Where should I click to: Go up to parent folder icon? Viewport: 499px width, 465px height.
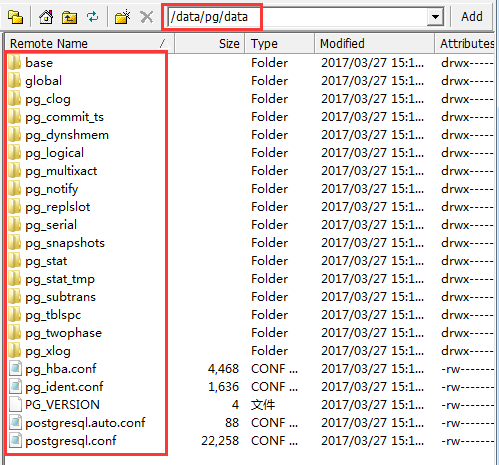(69, 17)
